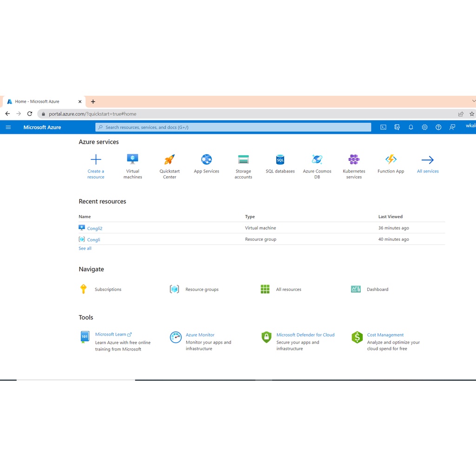Image resolution: width=476 pixels, height=476 pixels.
Task: Click the '40 minutes ago' cell
Action: pyautogui.click(x=393, y=239)
